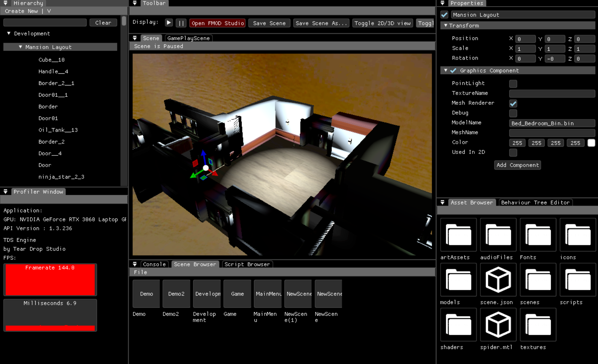Screen dimensions: 598x364
Task: Open the textures folder
Action: click(538, 325)
